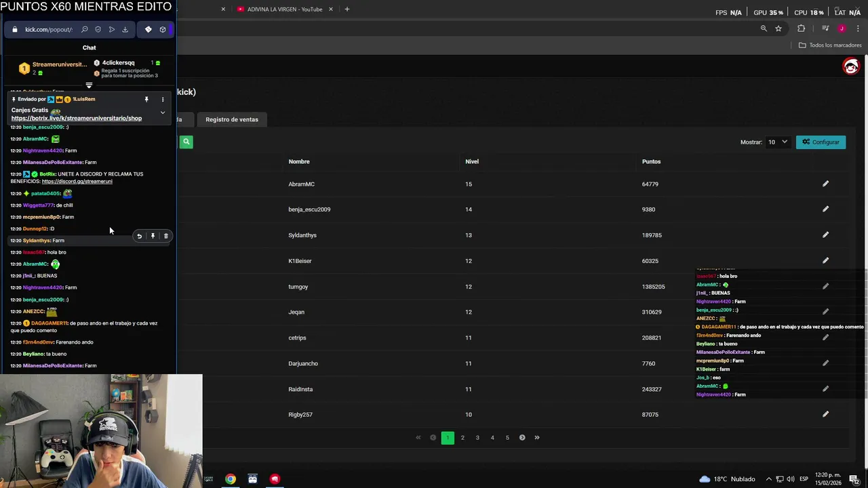This screenshot has width=868, height=488.
Task: Click the 1385205 points value
Action: [654, 286]
